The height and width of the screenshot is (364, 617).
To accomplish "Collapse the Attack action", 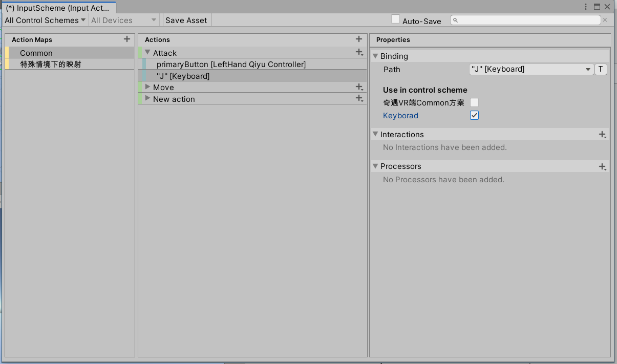I will (x=147, y=52).
